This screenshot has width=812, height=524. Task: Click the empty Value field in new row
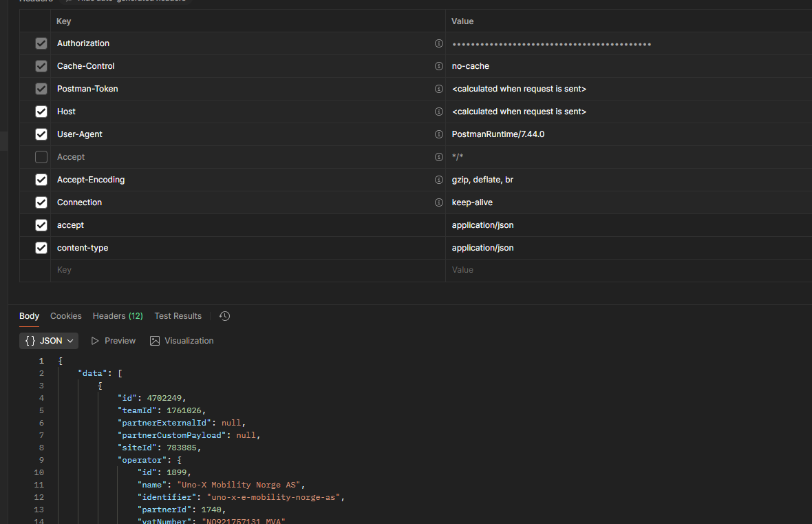[x=629, y=270]
